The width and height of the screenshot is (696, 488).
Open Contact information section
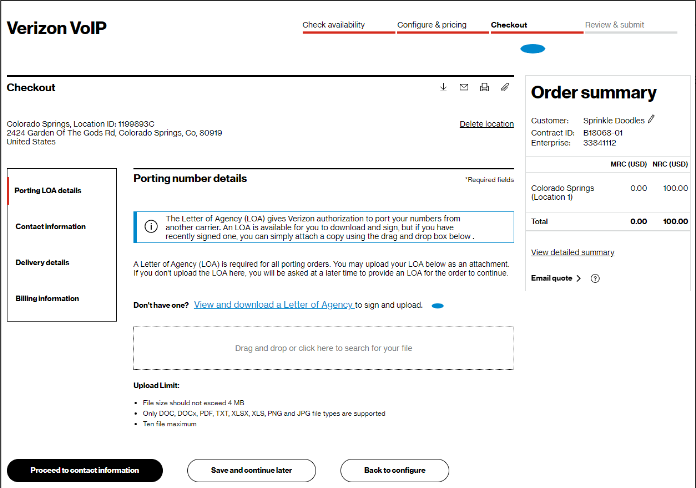(51, 227)
